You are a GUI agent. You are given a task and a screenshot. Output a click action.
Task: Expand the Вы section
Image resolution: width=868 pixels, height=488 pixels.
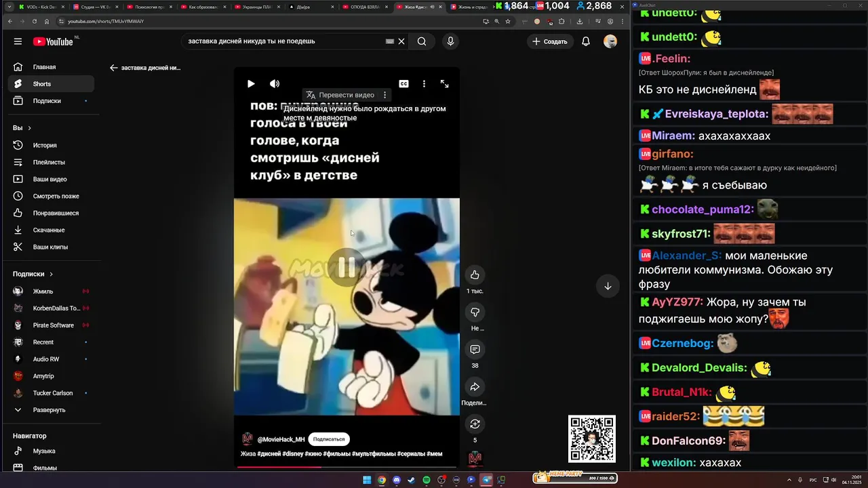pyautogui.click(x=22, y=128)
